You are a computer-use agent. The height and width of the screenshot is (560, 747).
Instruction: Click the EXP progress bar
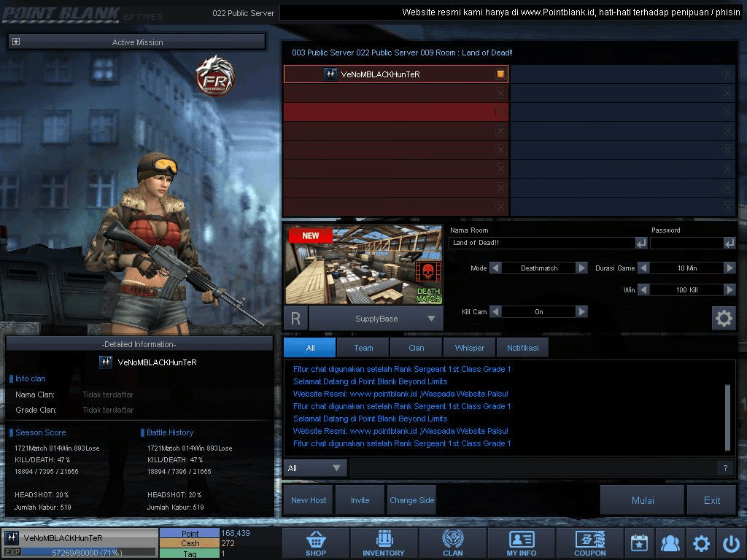click(x=88, y=553)
